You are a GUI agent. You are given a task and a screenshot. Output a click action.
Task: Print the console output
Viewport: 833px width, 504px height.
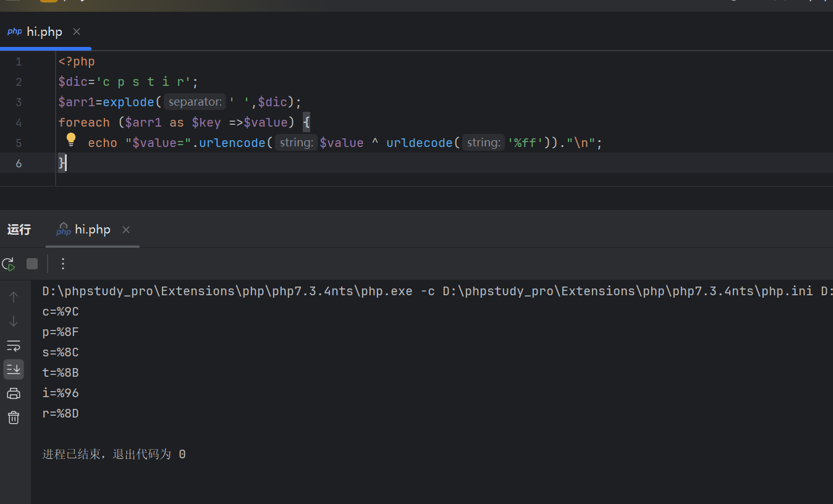(14, 393)
